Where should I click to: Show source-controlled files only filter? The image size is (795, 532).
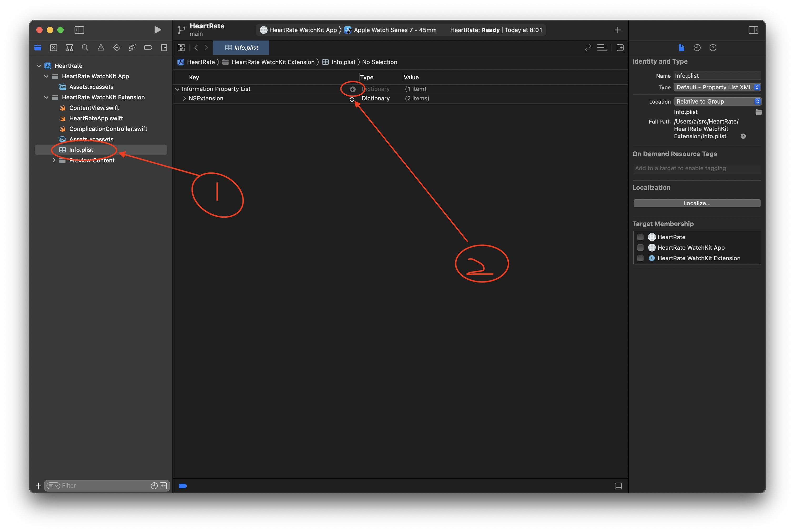[x=164, y=486]
